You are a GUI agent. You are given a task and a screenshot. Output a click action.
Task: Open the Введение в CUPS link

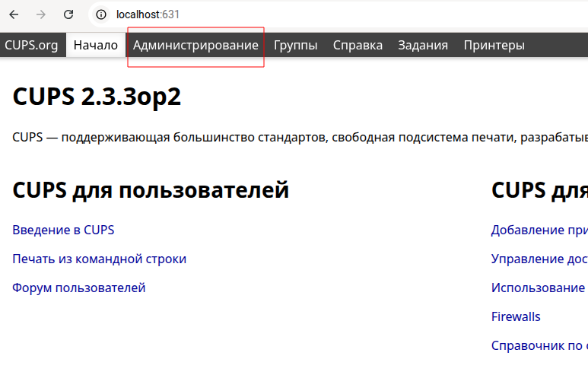(x=63, y=230)
